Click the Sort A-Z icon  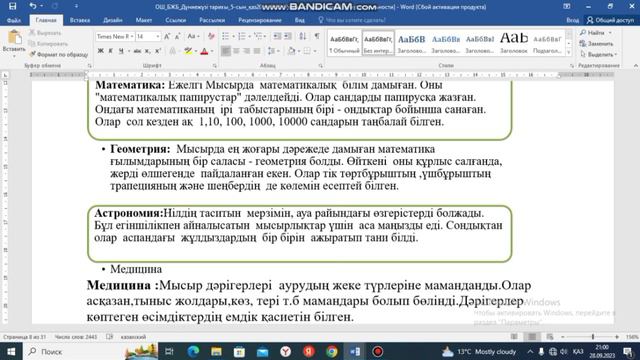(303, 36)
